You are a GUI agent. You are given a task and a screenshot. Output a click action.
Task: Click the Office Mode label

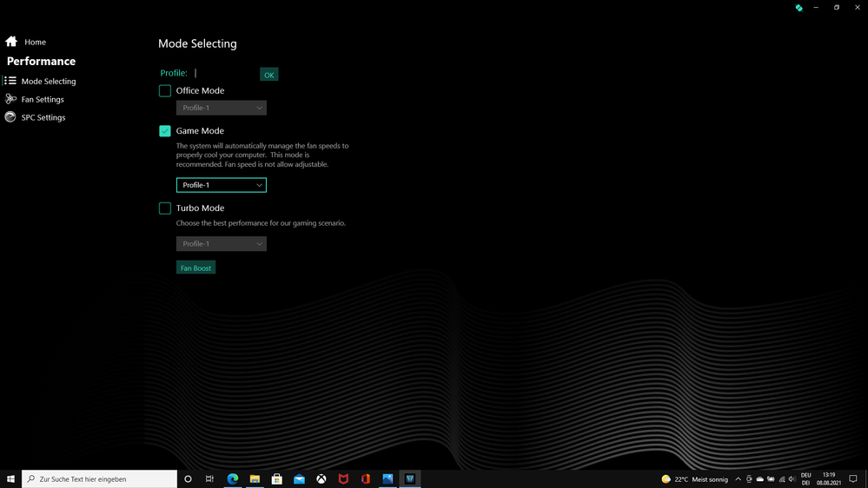coord(201,90)
